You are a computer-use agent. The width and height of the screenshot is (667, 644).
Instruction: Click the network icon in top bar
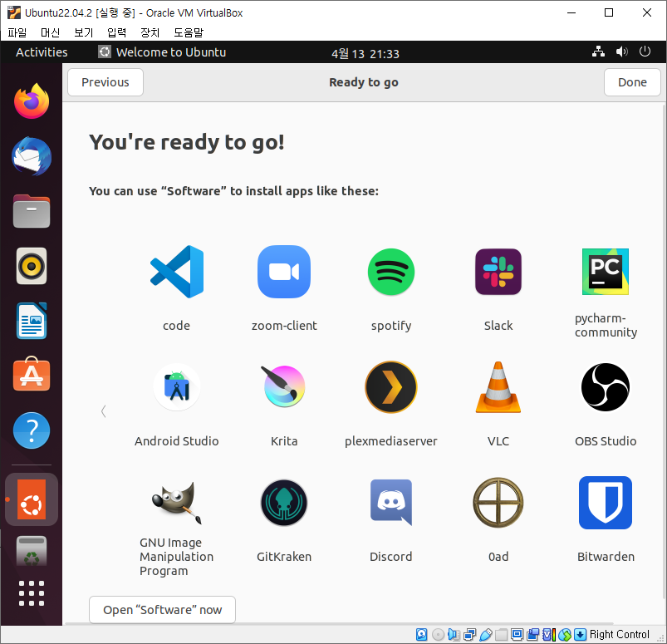pyautogui.click(x=599, y=52)
